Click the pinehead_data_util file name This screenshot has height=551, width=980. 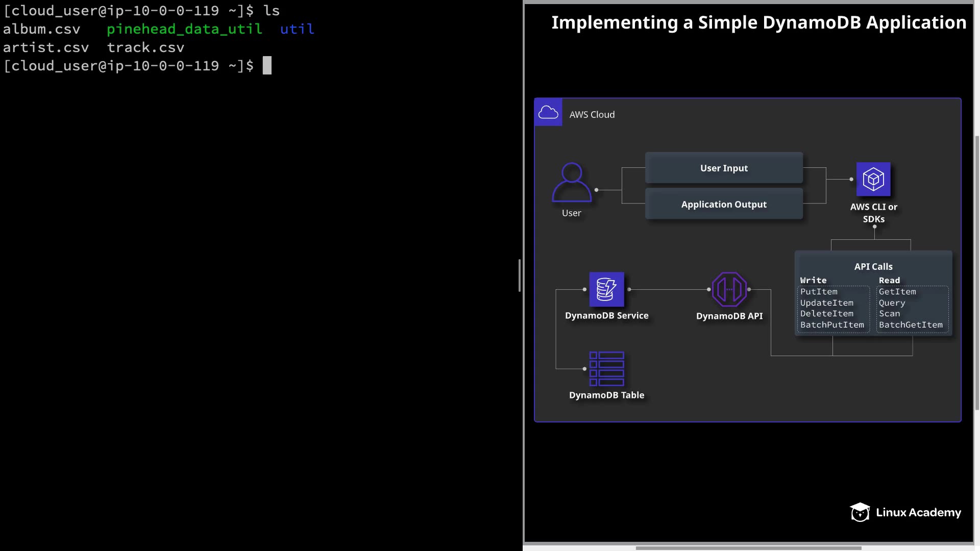click(x=184, y=29)
